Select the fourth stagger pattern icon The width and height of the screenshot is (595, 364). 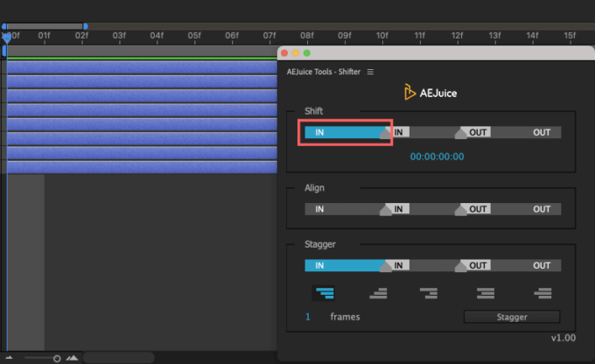(486, 293)
